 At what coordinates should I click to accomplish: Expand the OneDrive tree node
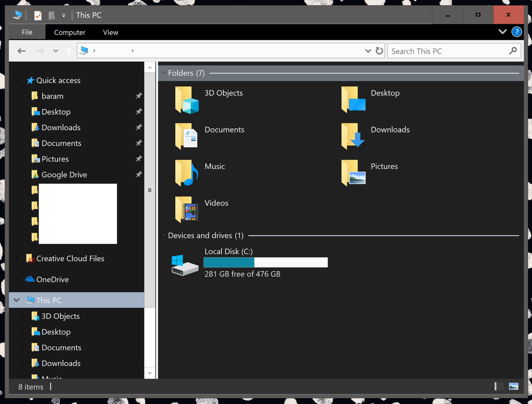(x=16, y=279)
